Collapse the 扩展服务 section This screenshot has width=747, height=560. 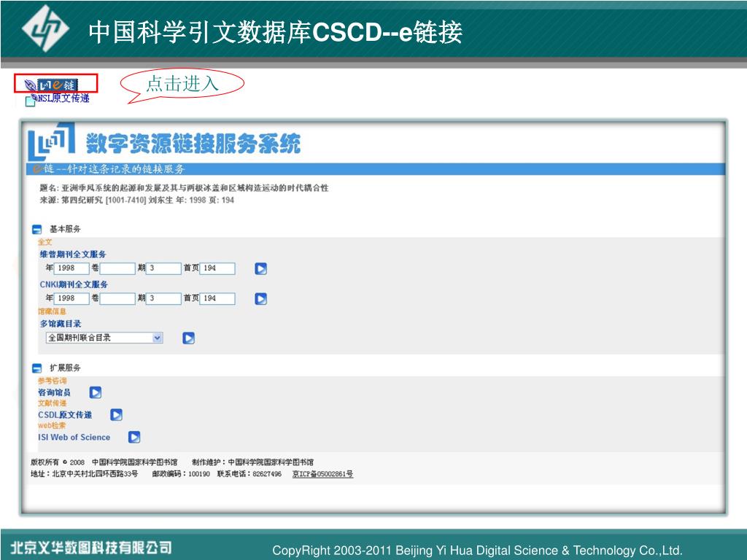(x=36, y=368)
